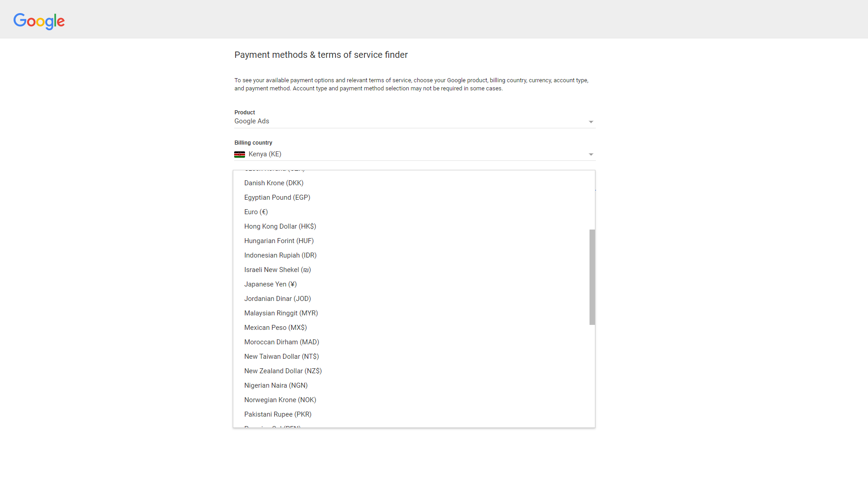
Task: Click the Kenya flag icon
Action: pos(240,154)
